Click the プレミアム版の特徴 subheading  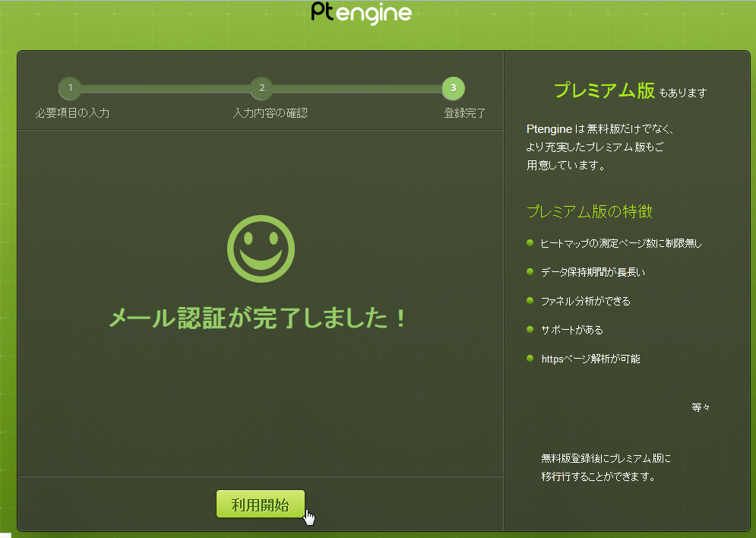tap(589, 212)
